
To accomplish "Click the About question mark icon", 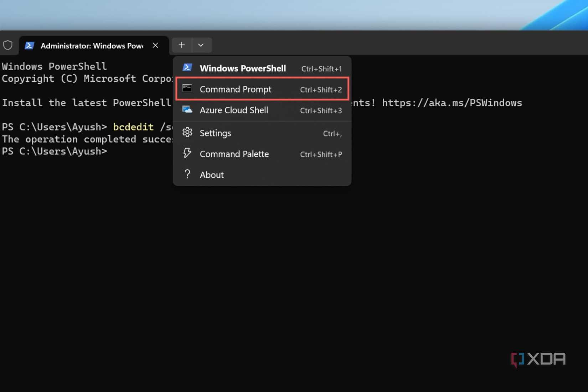I will (x=187, y=174).
